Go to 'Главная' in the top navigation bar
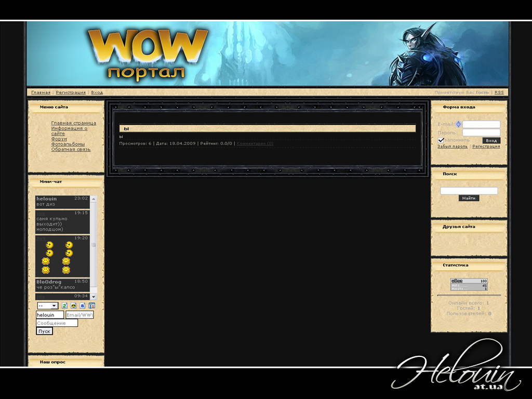 (x=41, y=92)
